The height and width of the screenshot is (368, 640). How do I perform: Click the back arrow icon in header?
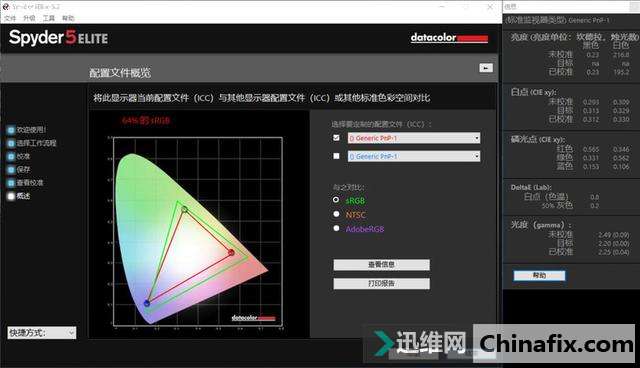(x=486, y=68)
